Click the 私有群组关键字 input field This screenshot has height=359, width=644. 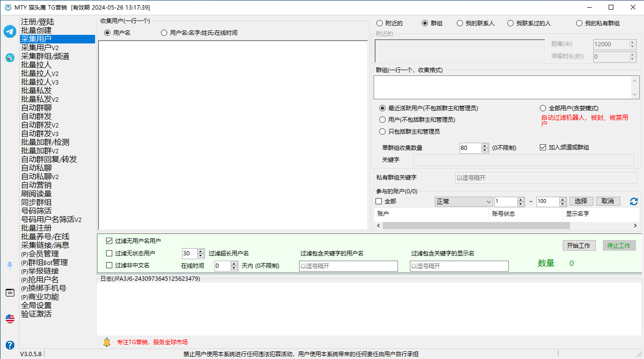pos(546,178)
